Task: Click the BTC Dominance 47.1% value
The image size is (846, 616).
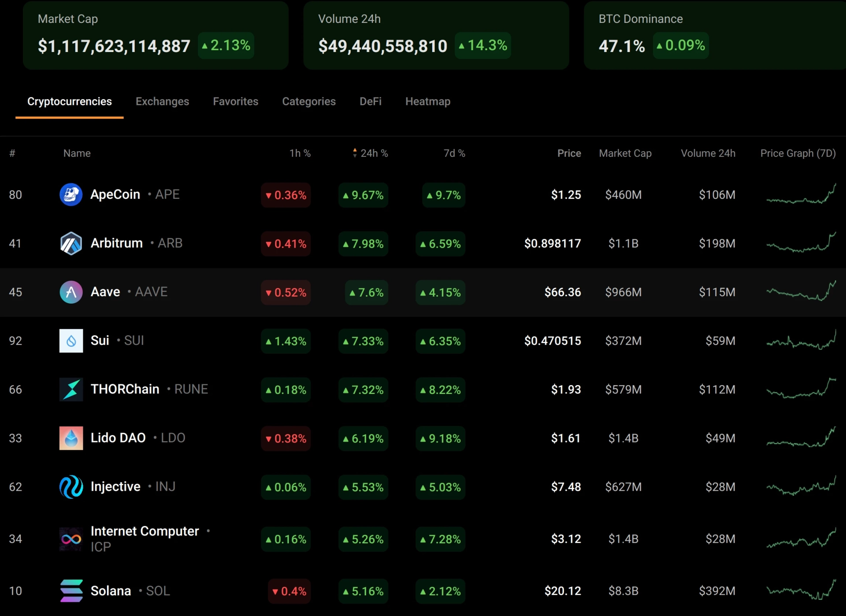Action: tap(622, 46)
